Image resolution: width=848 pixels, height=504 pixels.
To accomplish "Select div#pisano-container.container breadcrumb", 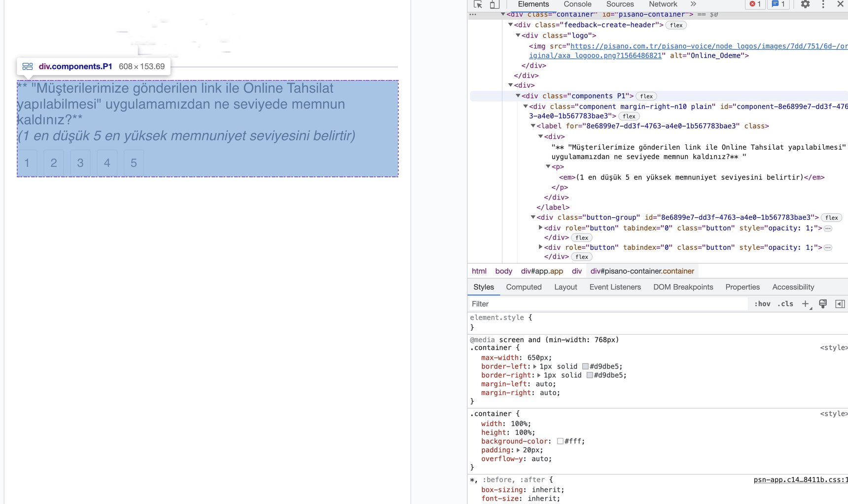I will pos(642,271).
